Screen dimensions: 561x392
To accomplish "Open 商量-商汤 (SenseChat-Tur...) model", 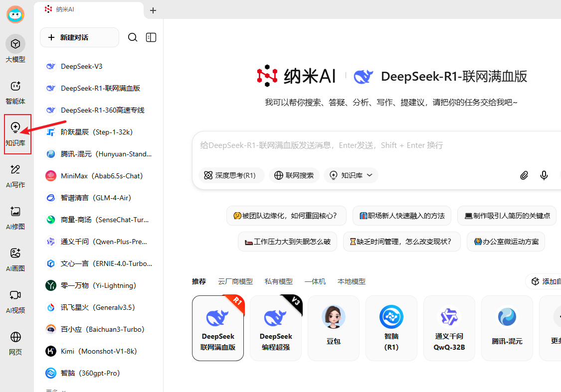I will pyautogui.click(x=99, y=220).
